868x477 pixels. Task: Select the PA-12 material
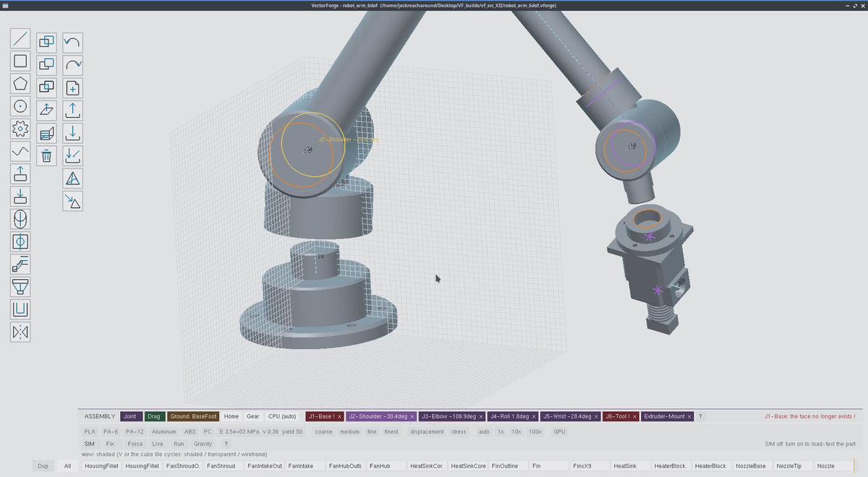pyautogui.click(x=135, y=431)
